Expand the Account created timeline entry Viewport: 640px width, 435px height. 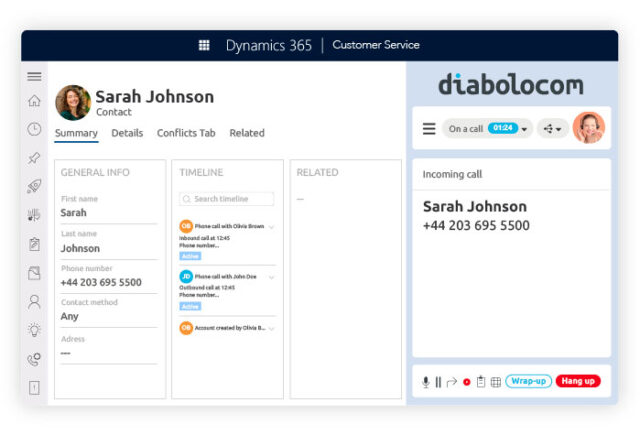pyautogui.click(x=271, y=328)
